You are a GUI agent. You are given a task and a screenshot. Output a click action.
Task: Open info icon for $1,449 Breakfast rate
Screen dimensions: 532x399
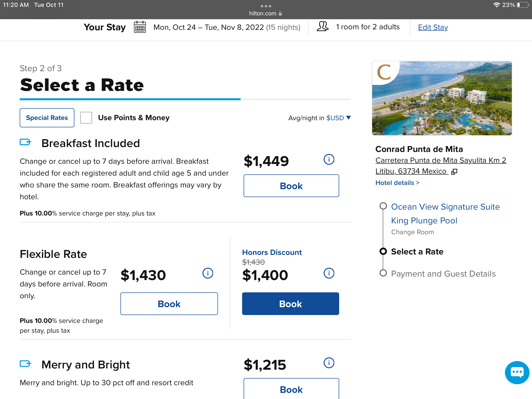pyautogui.click(x=329, y=160)
